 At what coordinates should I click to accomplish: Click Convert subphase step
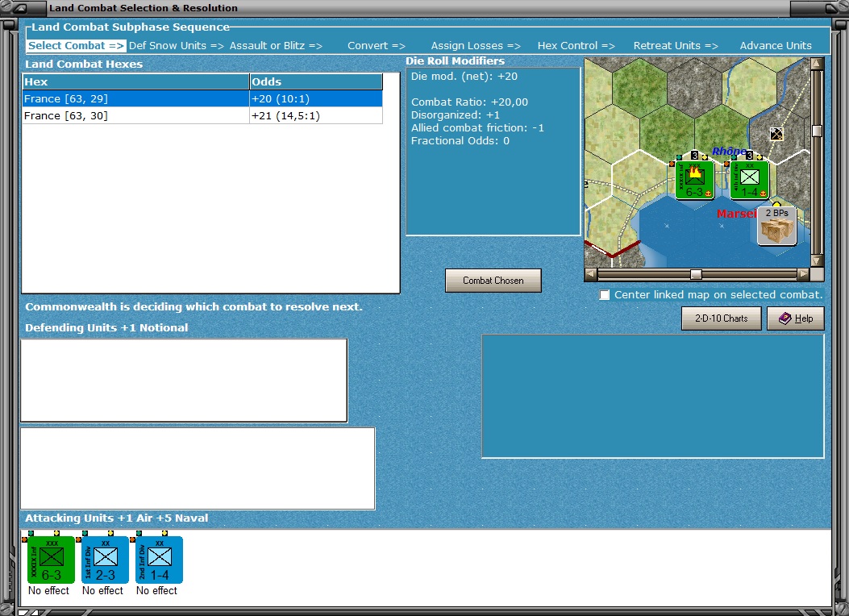pyautogui.click(x=377, y=45)
